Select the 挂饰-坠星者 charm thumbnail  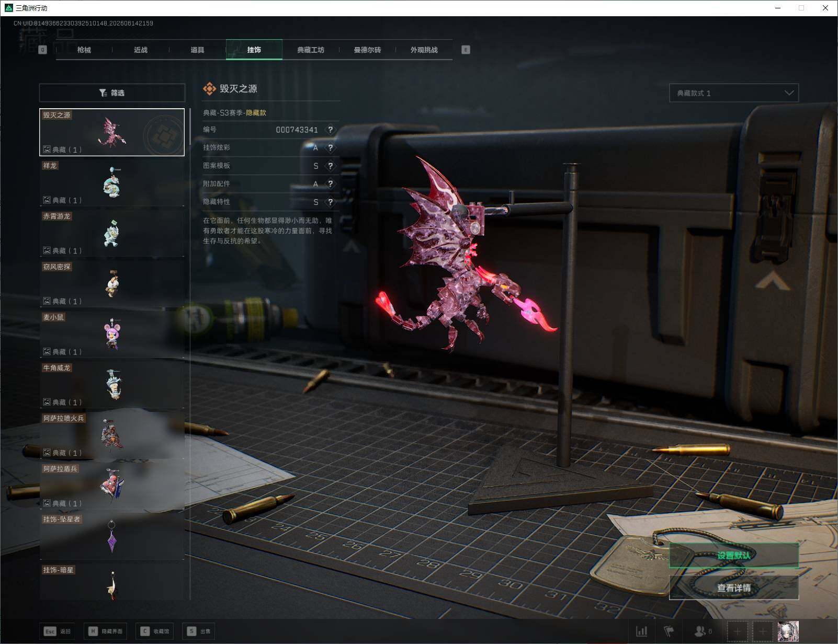point(112,537)
